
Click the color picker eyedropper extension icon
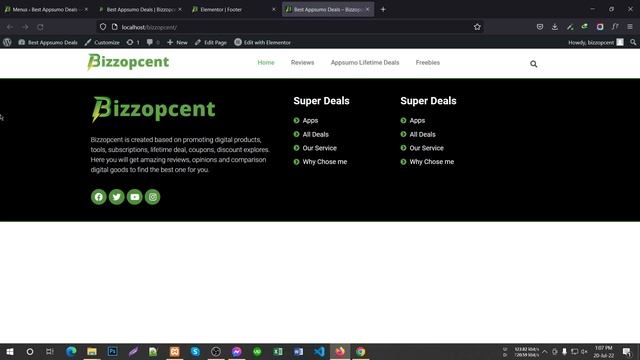(570, 27)
